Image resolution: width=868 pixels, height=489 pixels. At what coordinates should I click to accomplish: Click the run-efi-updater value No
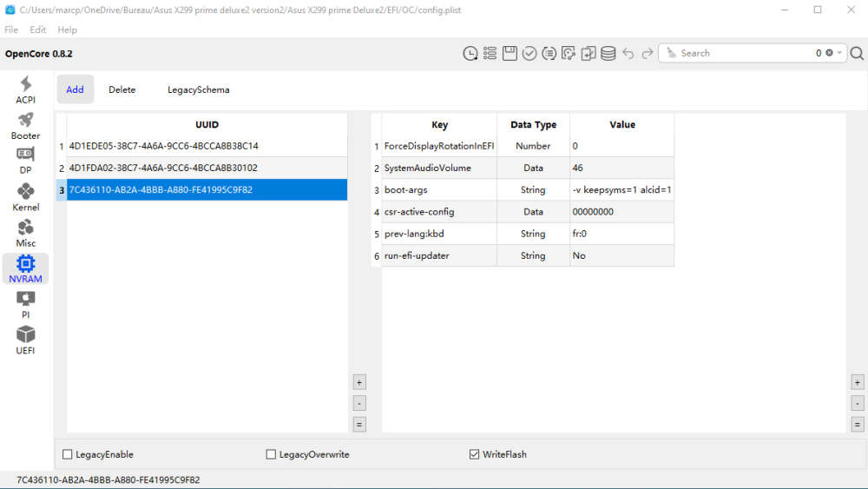621,255
